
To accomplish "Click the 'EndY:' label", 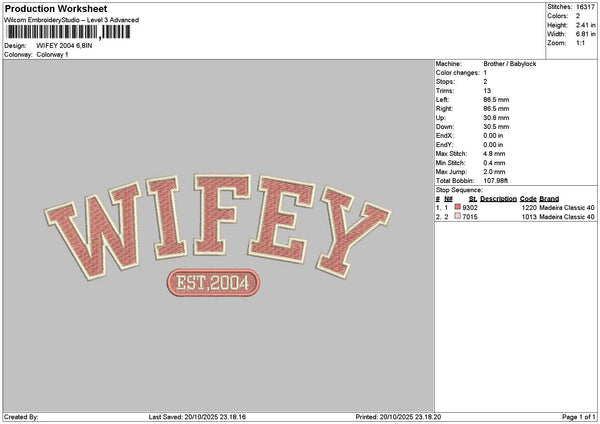I will coord(445,145).
